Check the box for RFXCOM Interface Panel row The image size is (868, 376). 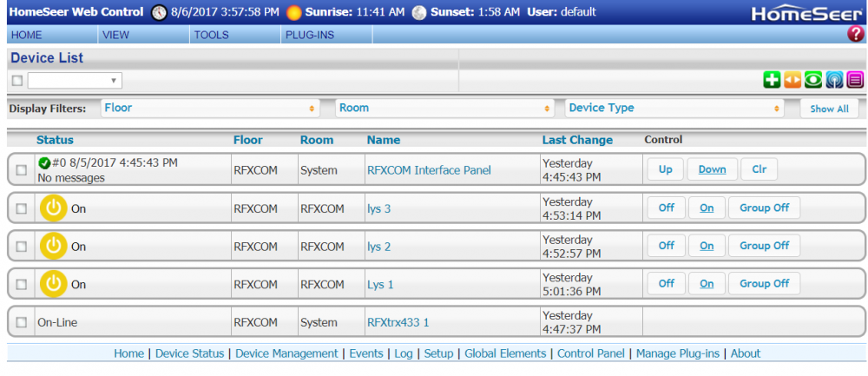point(22,170)
